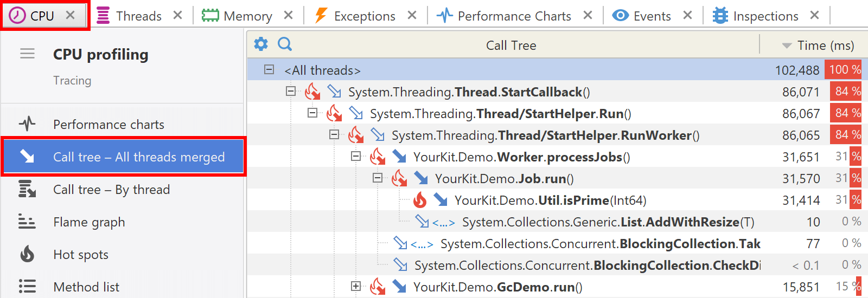The height and width of the screenshot is (298, 868).
Task: Select the Thread.StartCallback() row
Action: 558,92
